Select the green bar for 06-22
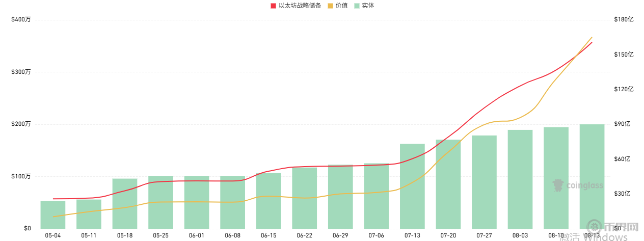Screen dimensions: 644x241 pyautogui.click(x=305, y=198)
